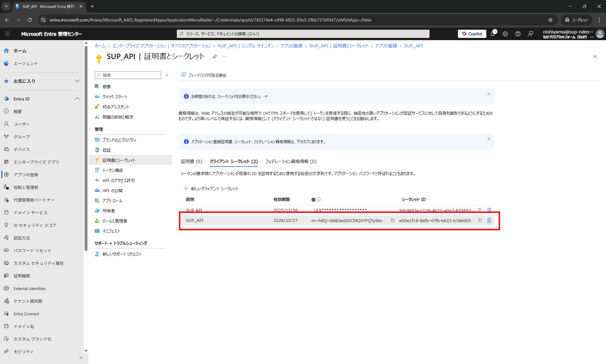Expand the お気に入り favorites section

[x=77, y=81]
